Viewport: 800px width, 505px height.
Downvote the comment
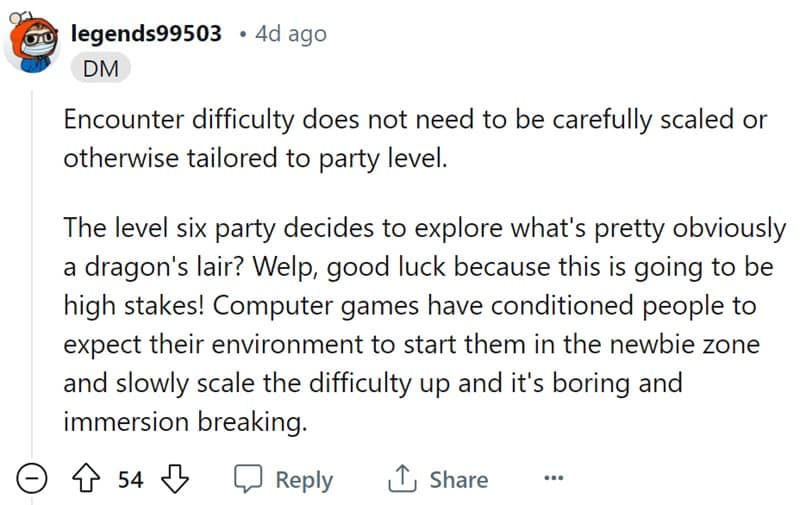[175, 479]
